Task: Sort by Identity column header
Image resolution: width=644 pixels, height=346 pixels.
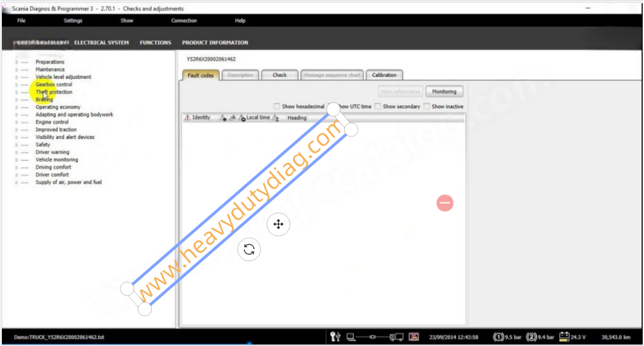Action: [x=201, y=118]
